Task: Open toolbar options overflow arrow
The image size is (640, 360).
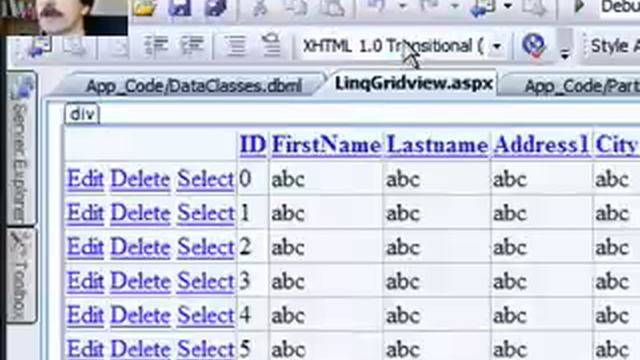Action: (565, 53)
